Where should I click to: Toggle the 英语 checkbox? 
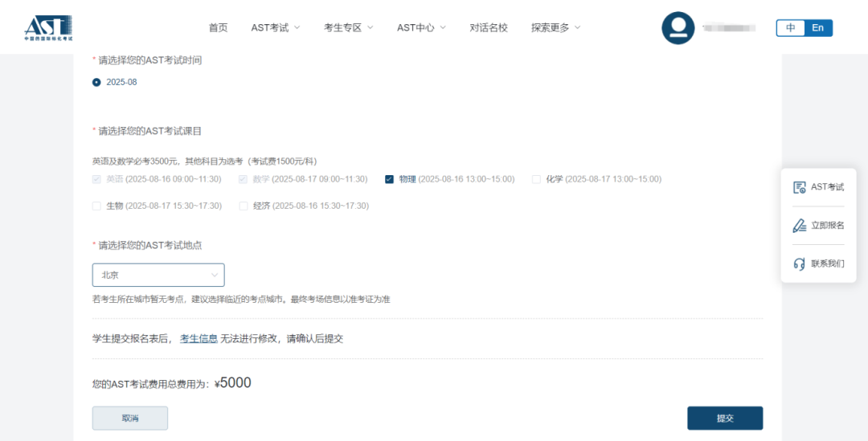pyautogui.click(x=96, y=179)
